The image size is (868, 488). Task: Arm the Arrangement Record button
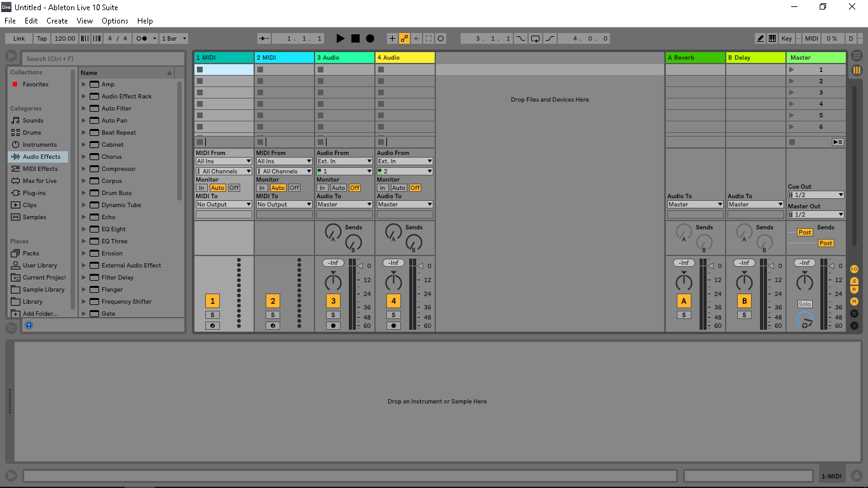[370, 38]
